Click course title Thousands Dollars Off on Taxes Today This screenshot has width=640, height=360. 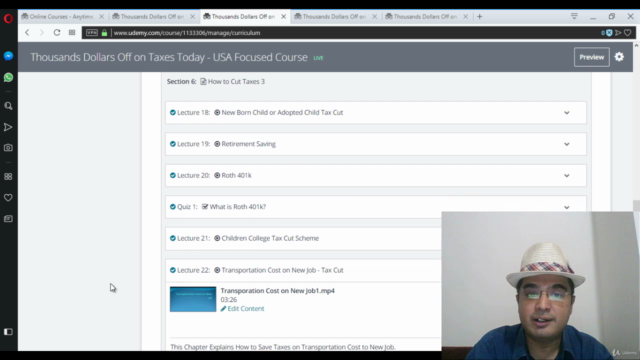169,57
